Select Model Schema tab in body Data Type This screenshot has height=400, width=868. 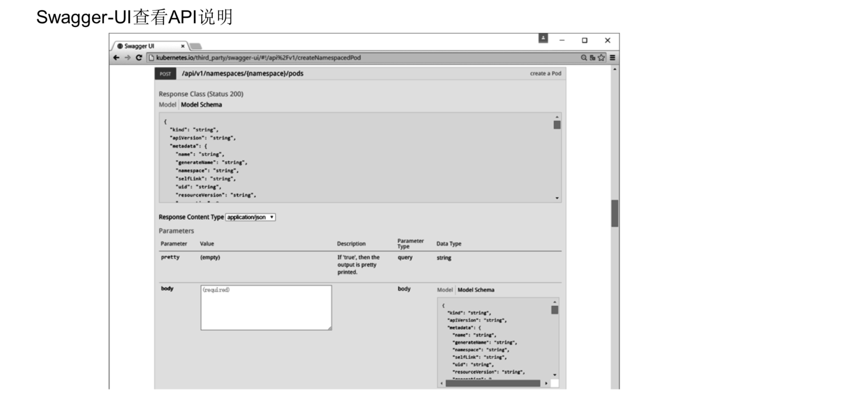tap(476, 290)
